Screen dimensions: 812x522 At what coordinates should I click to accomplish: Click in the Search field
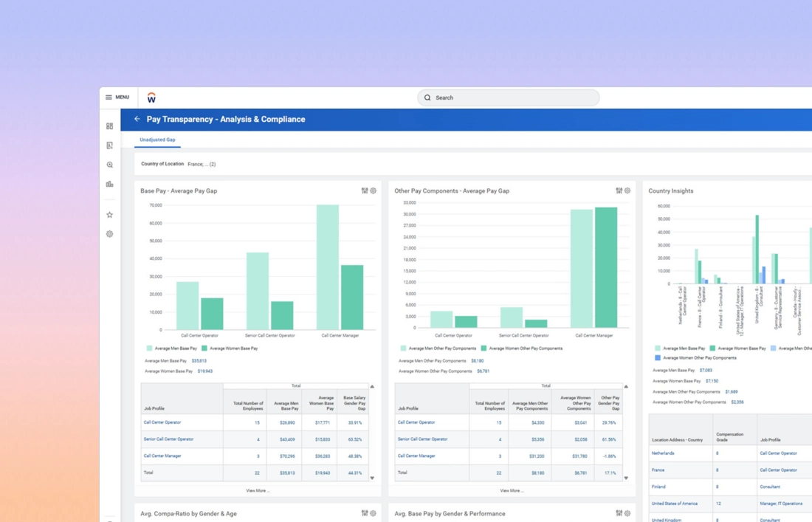(x=509, y=97)
